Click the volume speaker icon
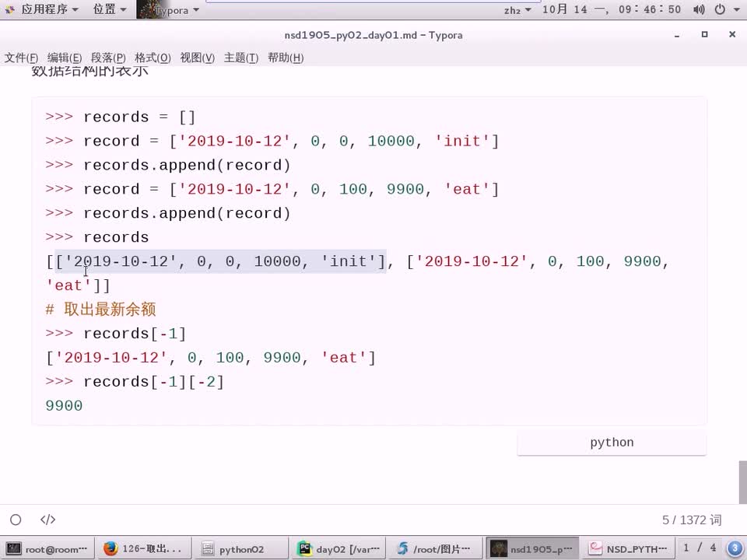The height and width of the screenshot is (560, 747). [699, 9]
